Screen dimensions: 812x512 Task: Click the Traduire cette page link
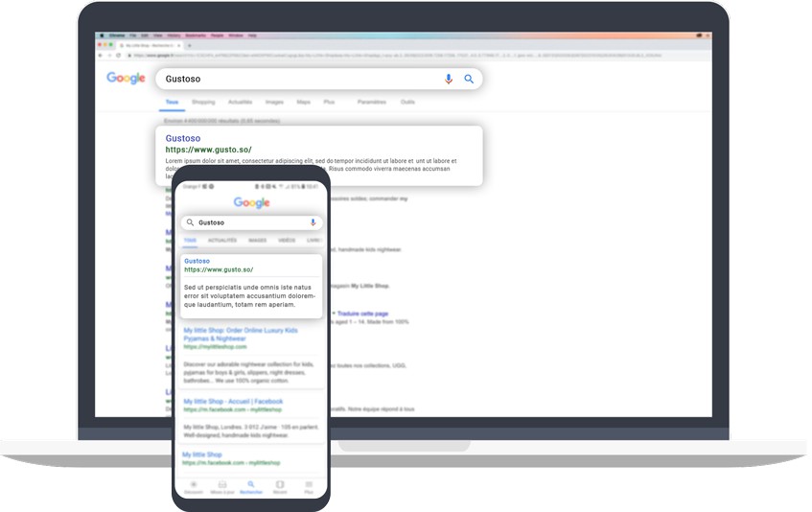pyautogui.click(x=362, y=314)
